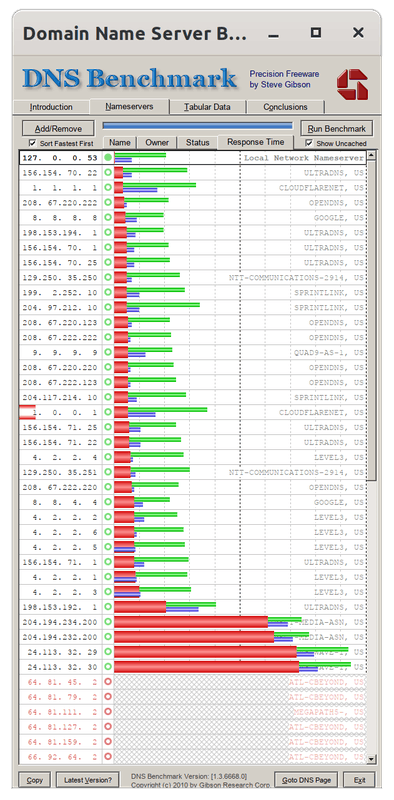Switch to the Nameservers tab
This screenshot has height=800, width=394.
coord(129,106)
